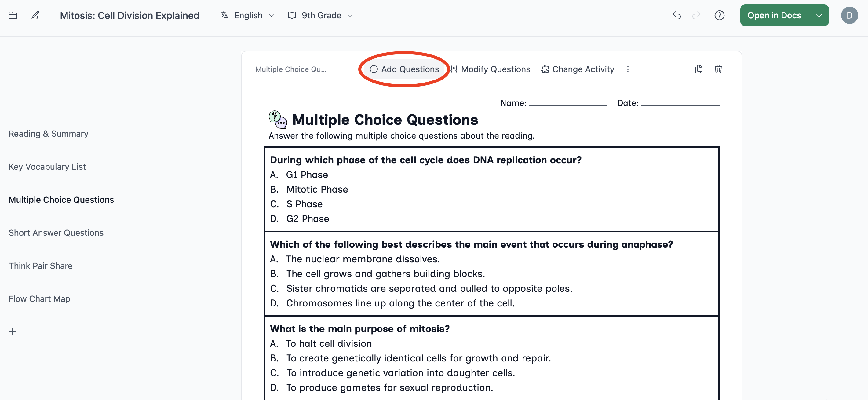
Task: Add a new section with plus icon
Action: click(x=12, y=332)
